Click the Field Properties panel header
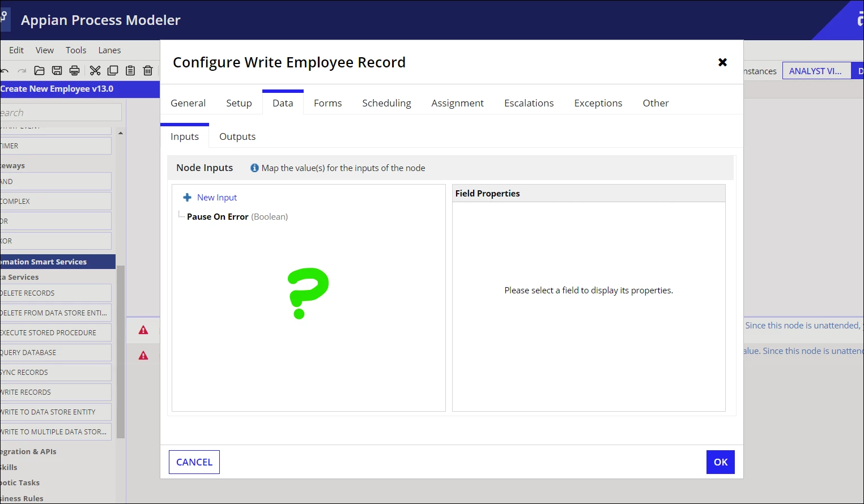 (x=589, y=194)
